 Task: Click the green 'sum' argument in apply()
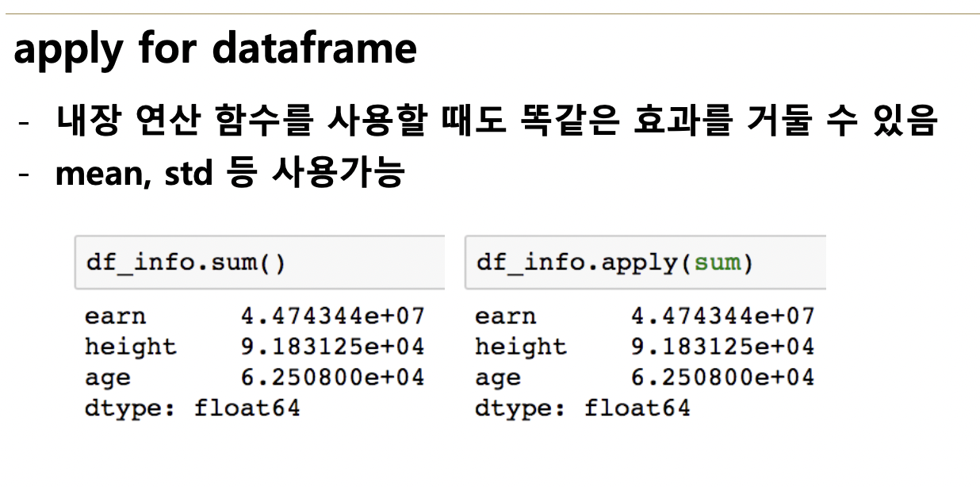coord(717,263)
